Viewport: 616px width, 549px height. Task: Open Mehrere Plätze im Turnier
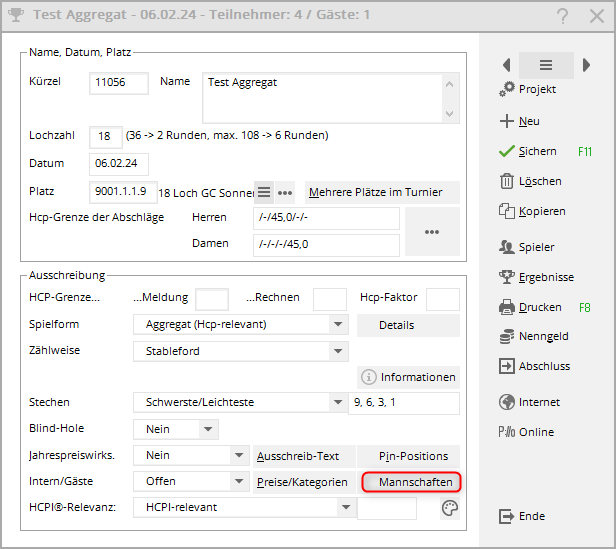(x=381, y=192)
